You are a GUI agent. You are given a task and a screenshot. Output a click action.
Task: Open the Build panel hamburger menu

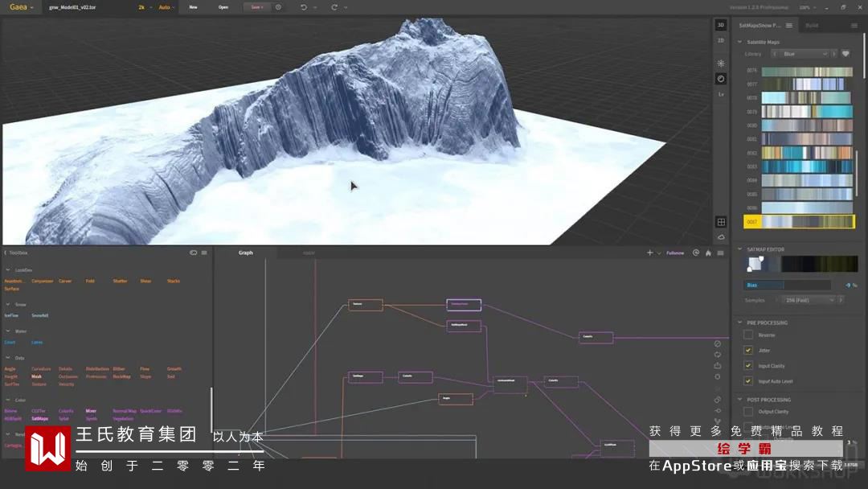coord(854,26)
